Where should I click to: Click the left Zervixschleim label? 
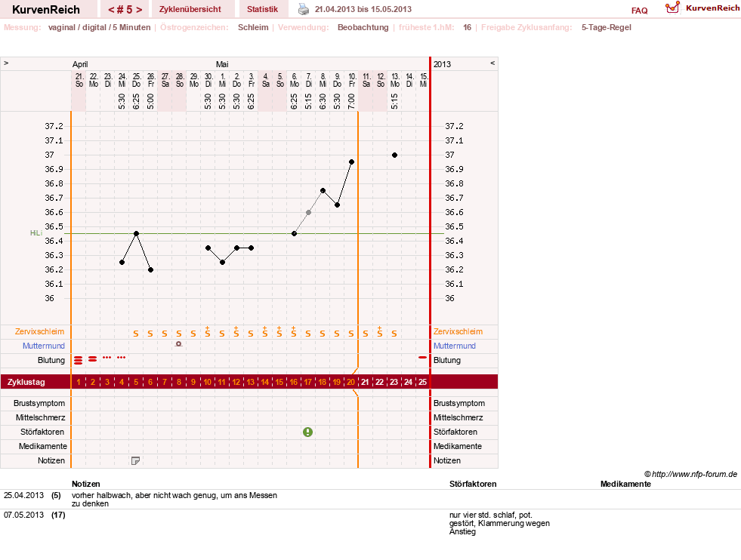point(40,331)
